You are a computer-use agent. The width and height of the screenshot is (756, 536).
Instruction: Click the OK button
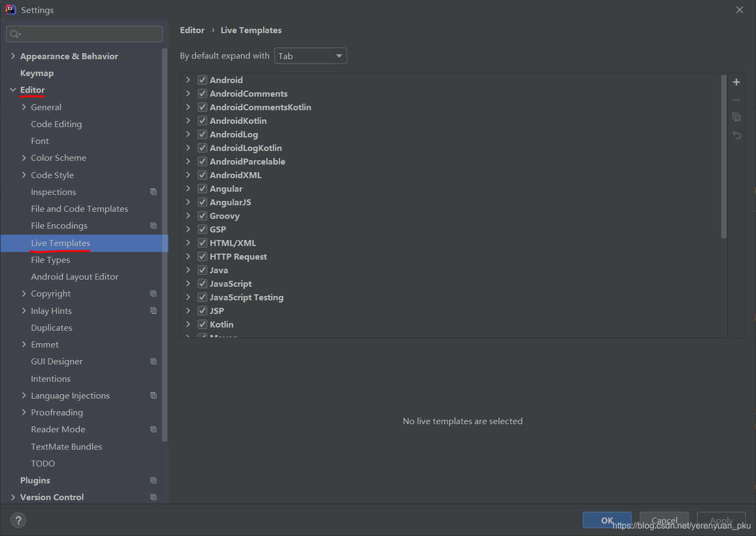[x=607, y=520]
